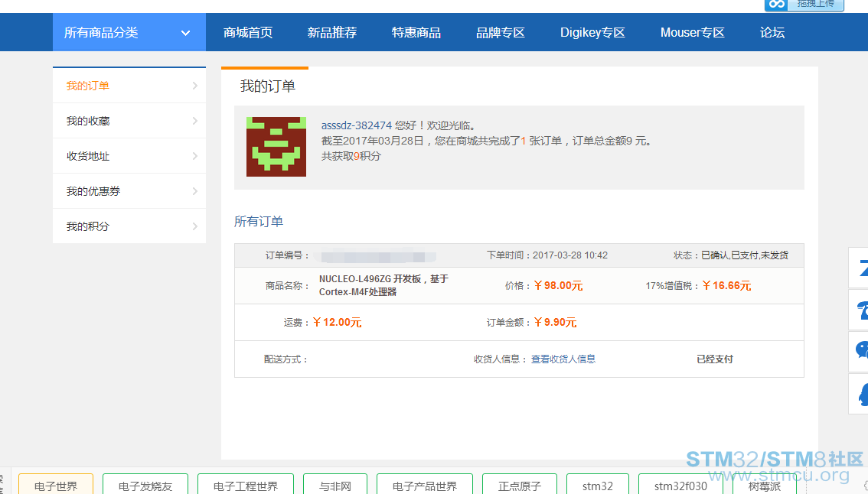Open the 电子产品世界 bottom link
This screenshot has height=494, width=868.
pyautogui.click(x=425, y=485)
